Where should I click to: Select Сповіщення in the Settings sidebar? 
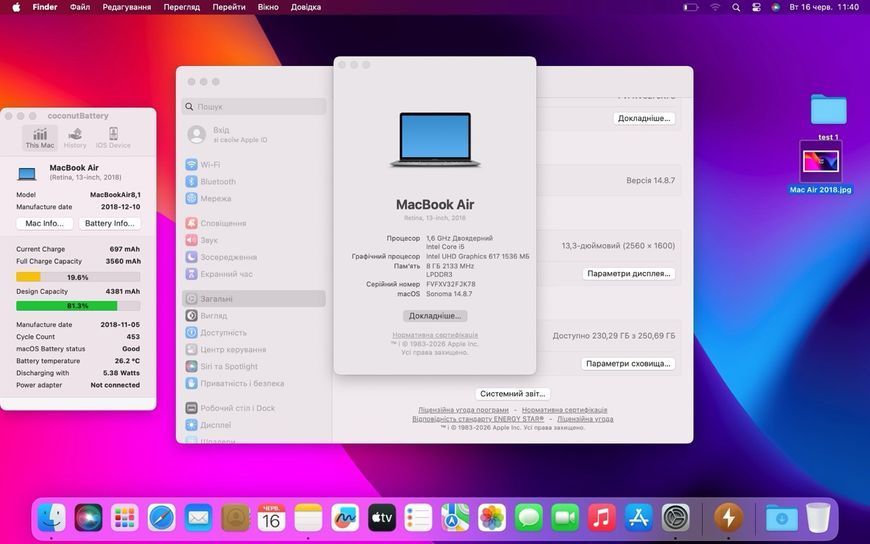pos(254,223)
